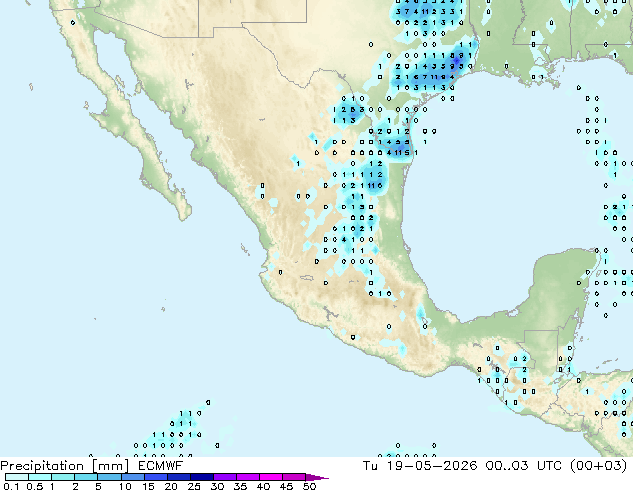The image size is (634, 490).
Task: Click the 'ECMWF' model label
Action: (x=161, y=466)
